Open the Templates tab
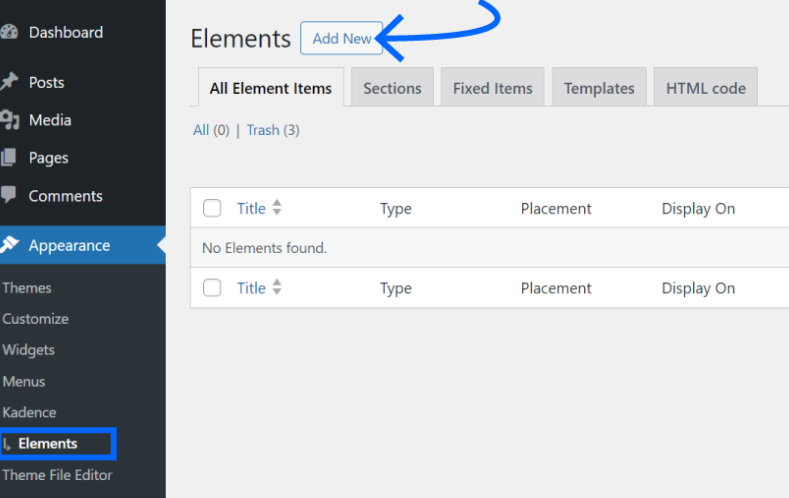Screen dimensions: 789x498 click(x=599, y=88)
